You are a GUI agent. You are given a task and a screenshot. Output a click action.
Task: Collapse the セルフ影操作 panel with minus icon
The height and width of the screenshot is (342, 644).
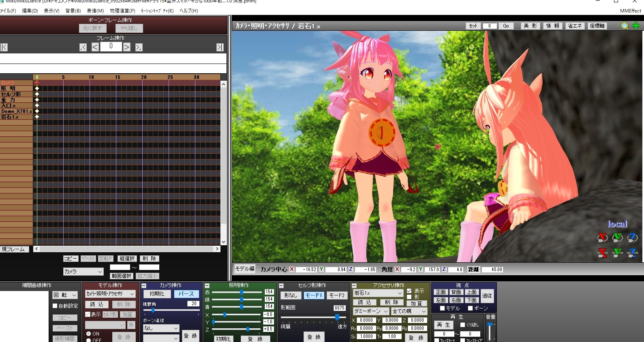pos(281,286)
